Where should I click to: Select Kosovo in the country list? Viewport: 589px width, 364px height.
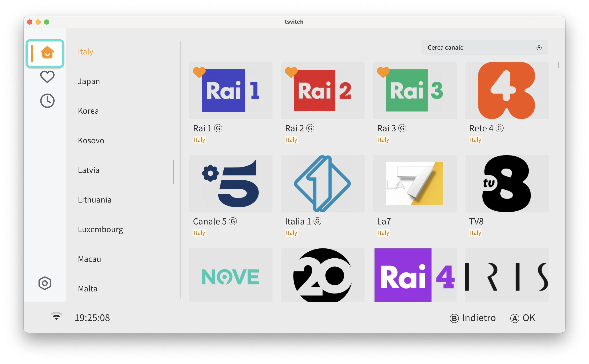pos(91,141)
